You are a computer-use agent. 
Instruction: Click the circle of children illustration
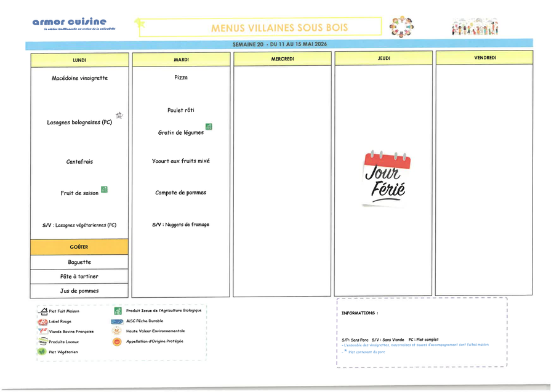403,26
